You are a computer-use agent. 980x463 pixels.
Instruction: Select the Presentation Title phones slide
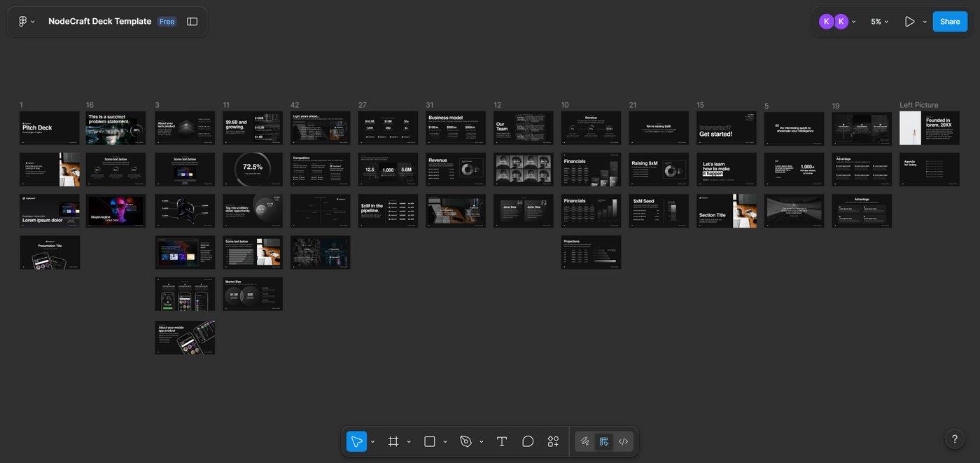[50, 252]
